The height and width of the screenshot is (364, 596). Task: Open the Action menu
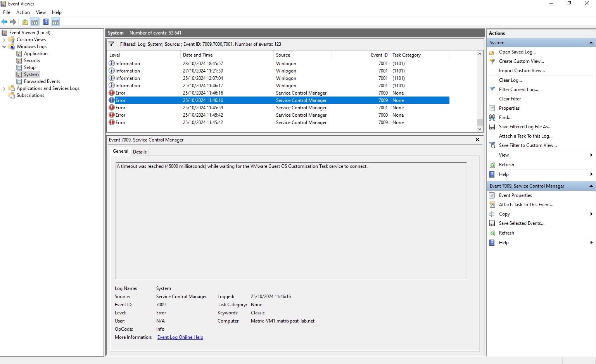click(23, 12)
